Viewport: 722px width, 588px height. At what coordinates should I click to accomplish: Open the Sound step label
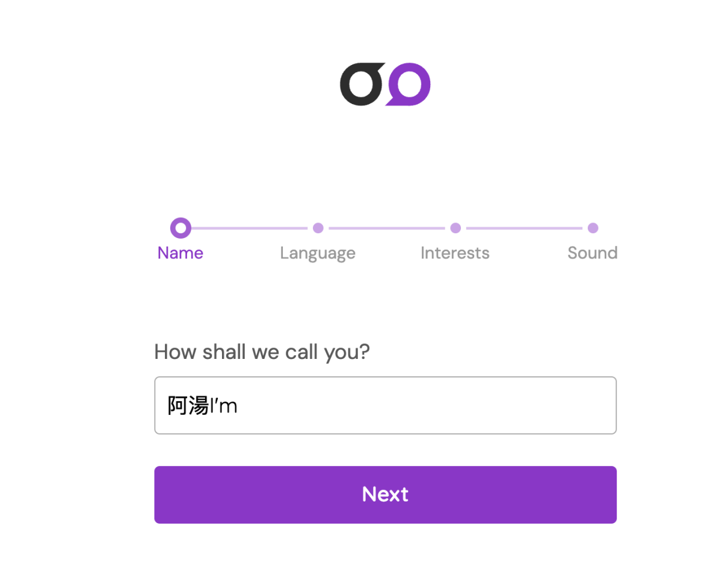[x=593, y=253]
